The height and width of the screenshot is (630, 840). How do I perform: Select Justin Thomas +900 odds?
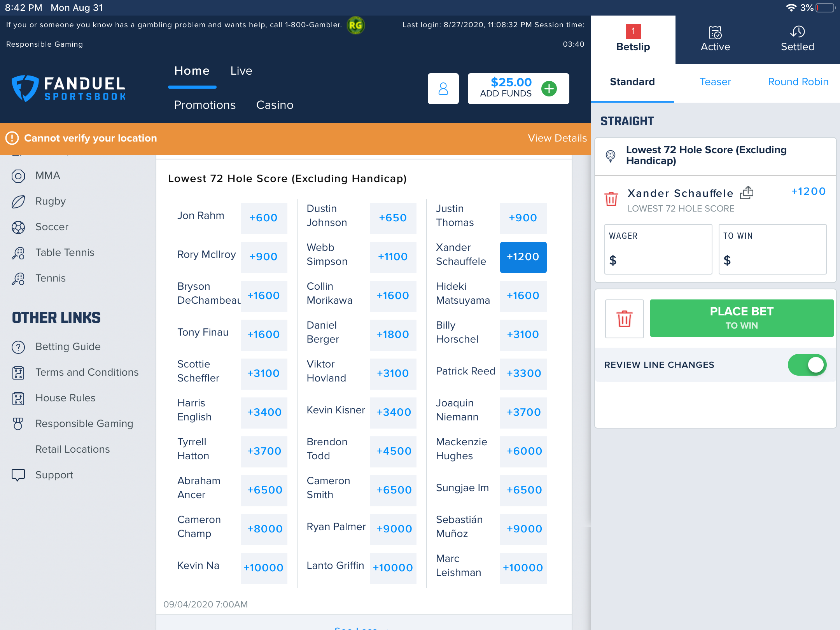point(523,218)
